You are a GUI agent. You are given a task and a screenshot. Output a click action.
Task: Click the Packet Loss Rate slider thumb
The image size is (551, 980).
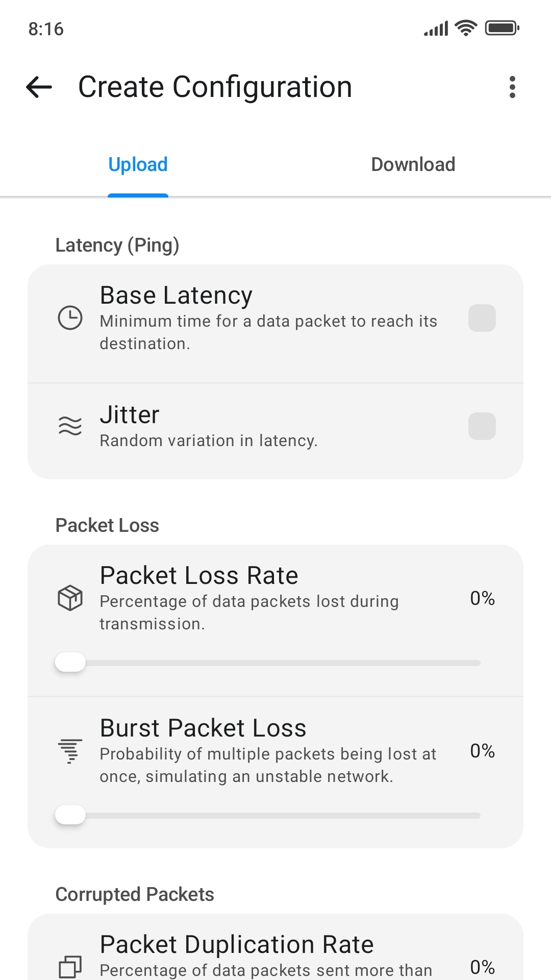[x=70, y=663]
